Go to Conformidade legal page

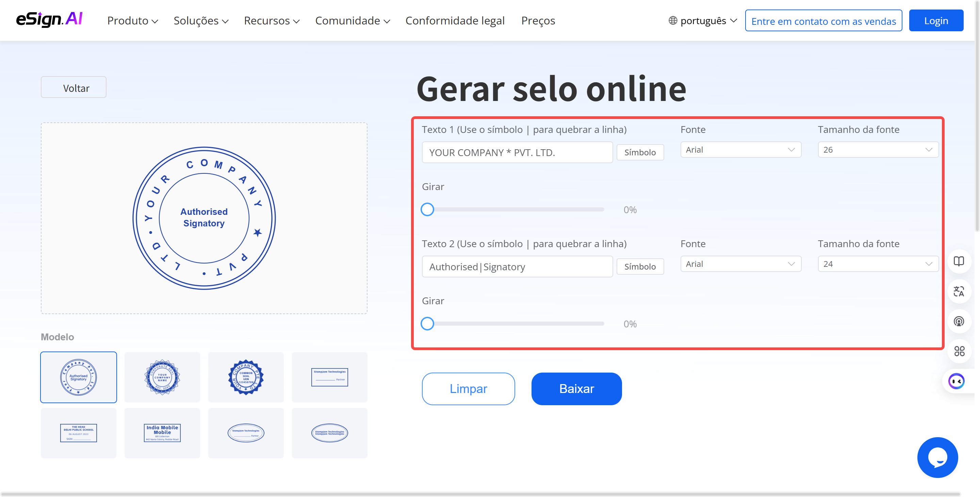click(x=455, y=20)
